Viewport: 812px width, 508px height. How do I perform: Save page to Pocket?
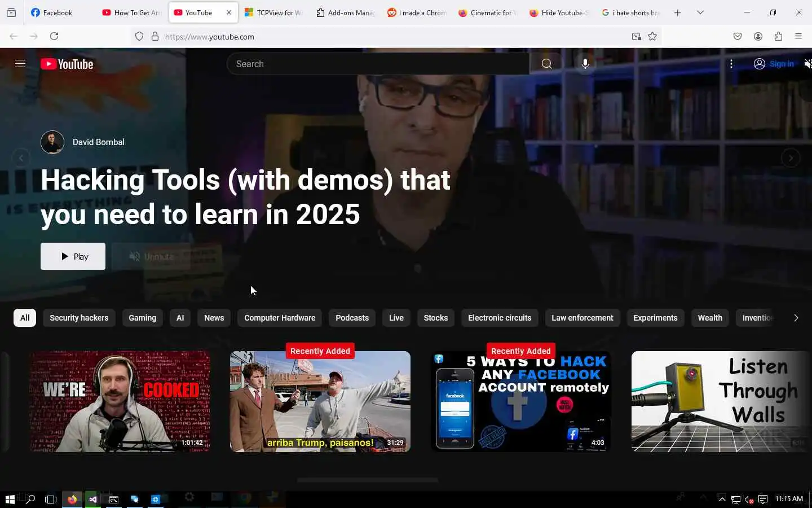[x=738, y=36]
